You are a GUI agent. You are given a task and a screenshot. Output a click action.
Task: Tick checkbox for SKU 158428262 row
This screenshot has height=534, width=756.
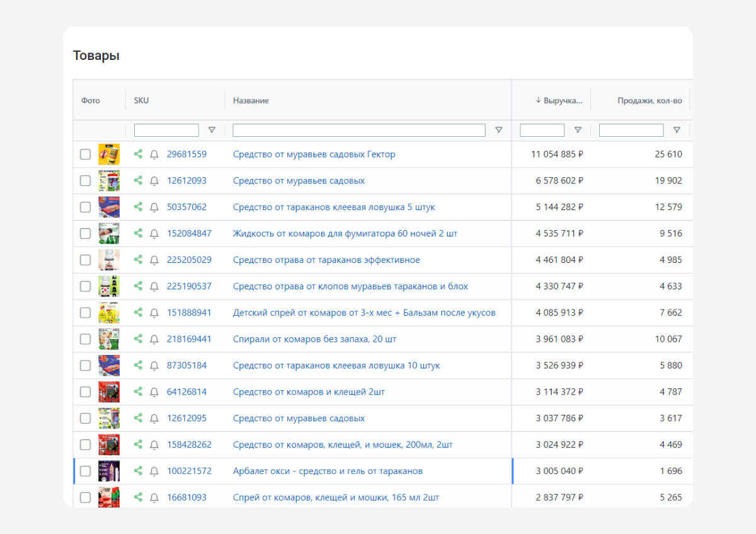[85, 445]
